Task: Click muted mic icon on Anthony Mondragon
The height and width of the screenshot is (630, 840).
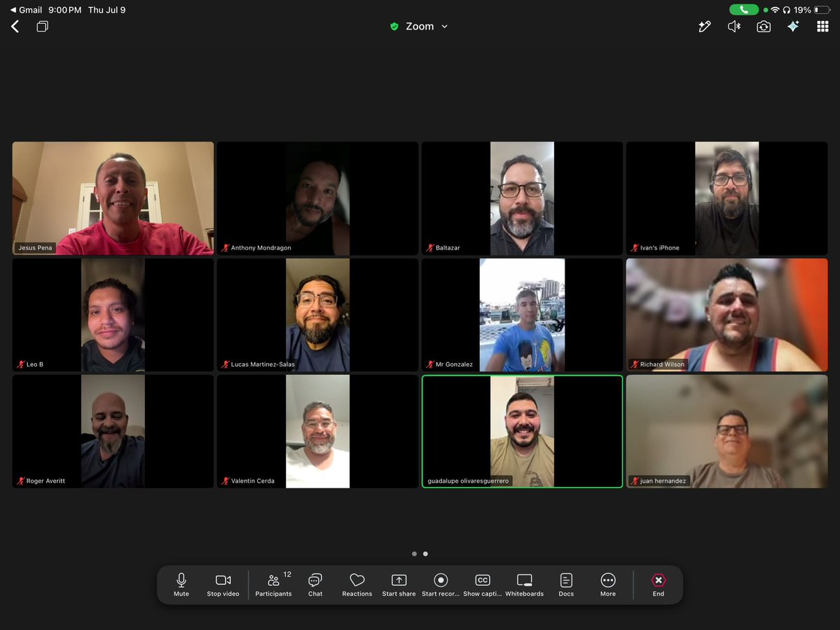Action: pyautogui.click(x=225, y=247)
